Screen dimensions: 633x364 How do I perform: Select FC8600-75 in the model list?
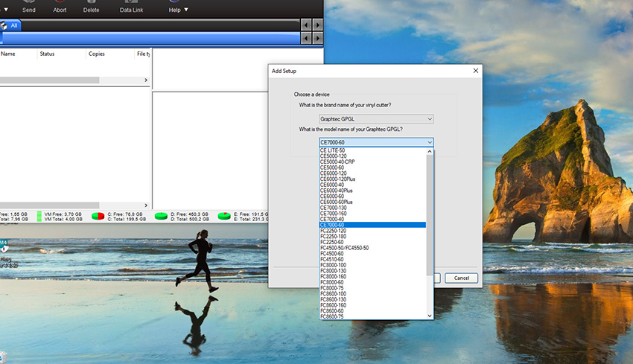click(332, 316)
